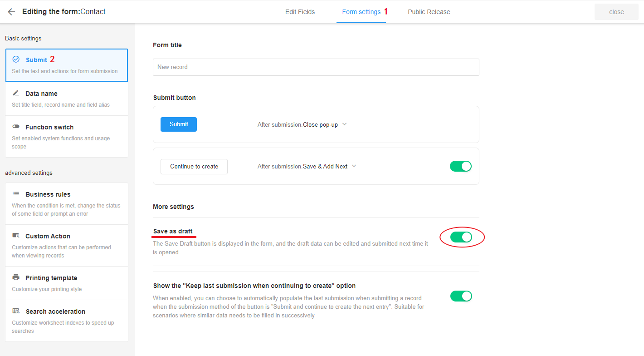Toggle the Keep last submission option

pyautogui.click(x=461, y=296)
